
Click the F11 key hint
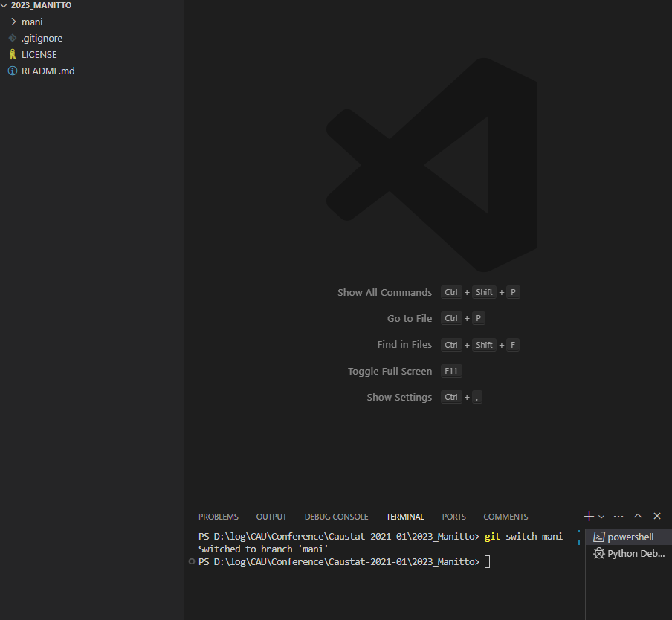[451, 371]
